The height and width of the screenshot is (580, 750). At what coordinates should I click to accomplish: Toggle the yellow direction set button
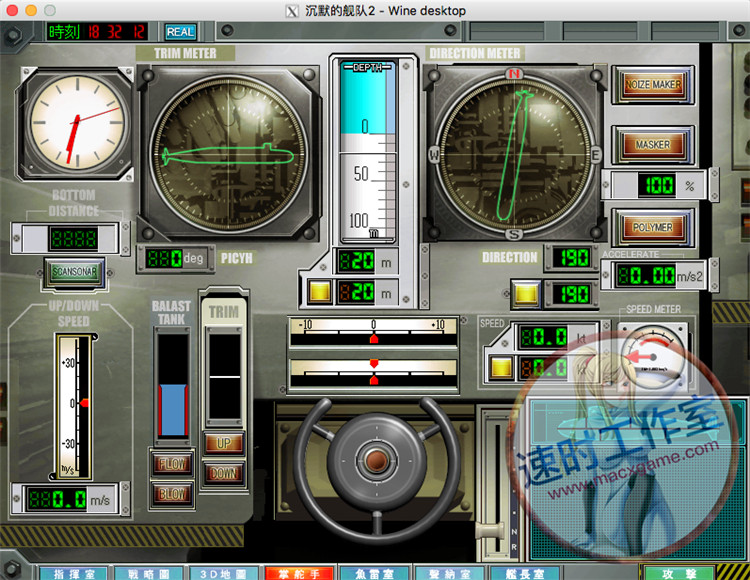click(526, 293)
